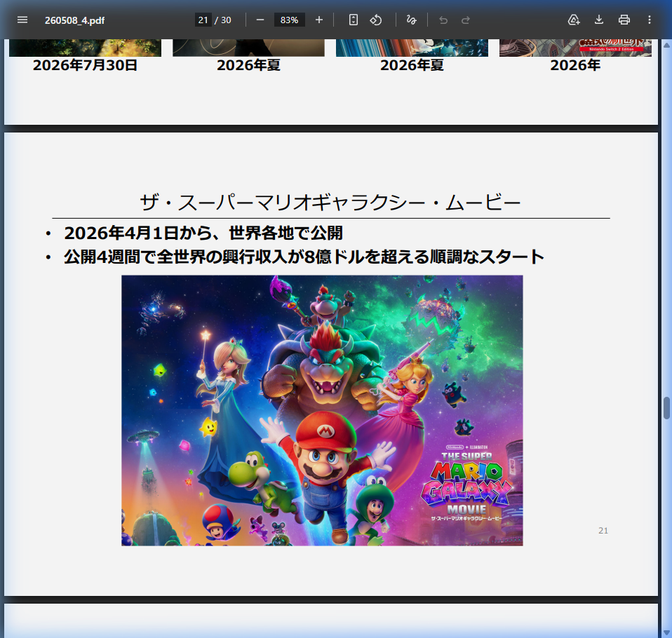672x638 pixels.
Task: Print the document
Action: click(624, 20)
